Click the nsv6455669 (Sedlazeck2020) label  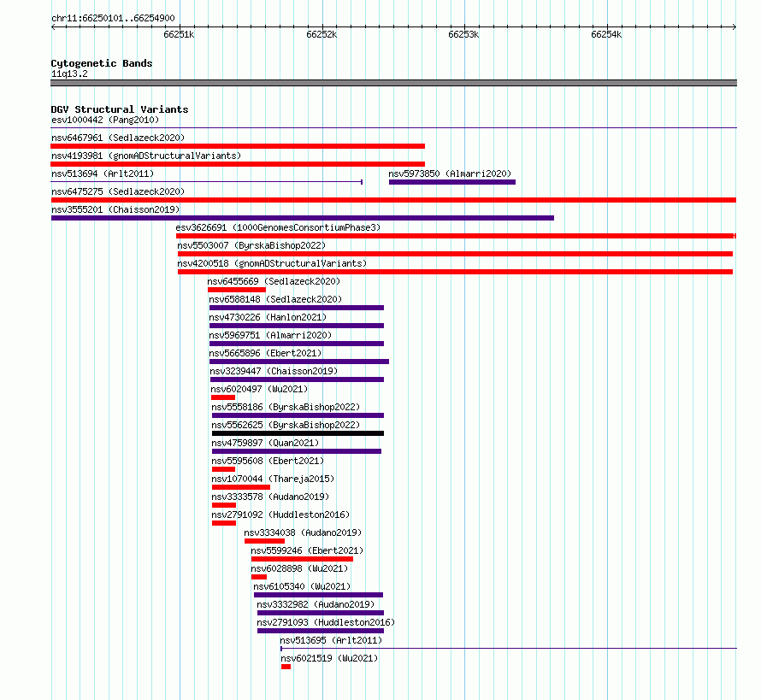point(274,281)
